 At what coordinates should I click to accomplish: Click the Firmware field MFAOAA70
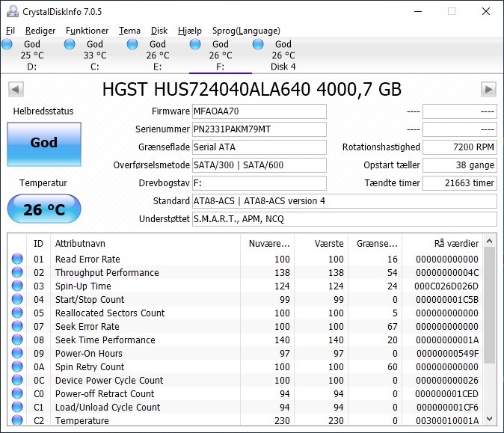(259, 111)
